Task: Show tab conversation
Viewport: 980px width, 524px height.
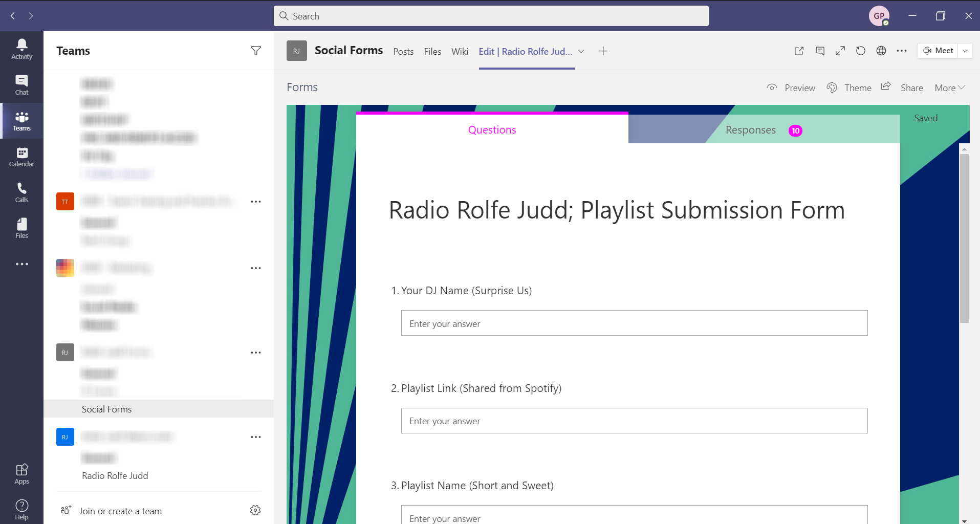Action: 820,51
